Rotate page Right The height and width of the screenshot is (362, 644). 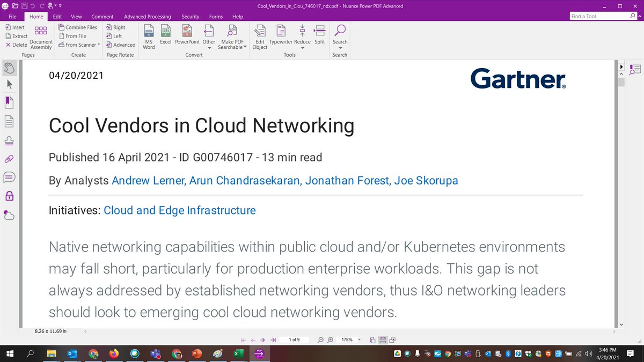click(115, 27)
